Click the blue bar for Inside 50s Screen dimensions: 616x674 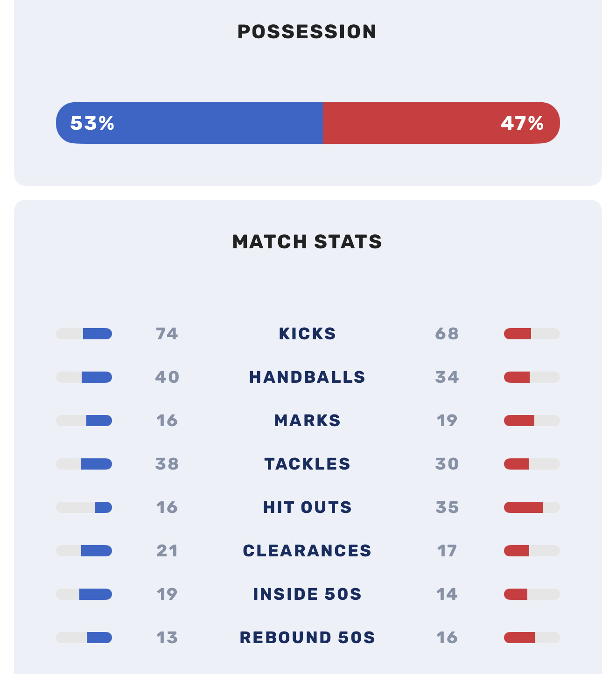[x=95, y=594]
